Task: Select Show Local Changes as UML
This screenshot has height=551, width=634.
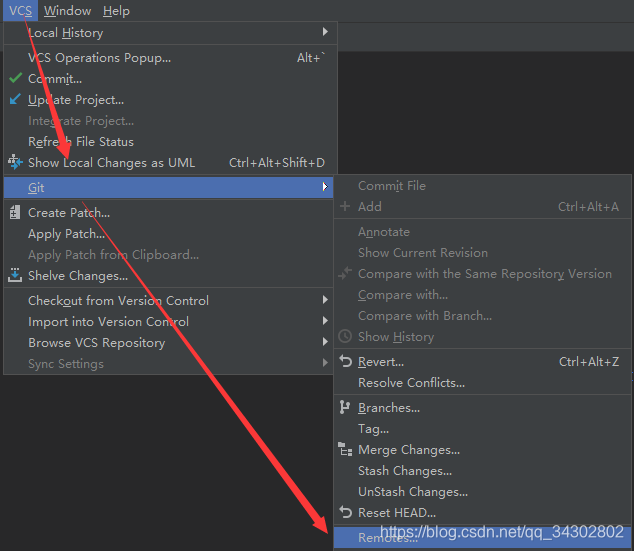Action: (x=170, y=163)
